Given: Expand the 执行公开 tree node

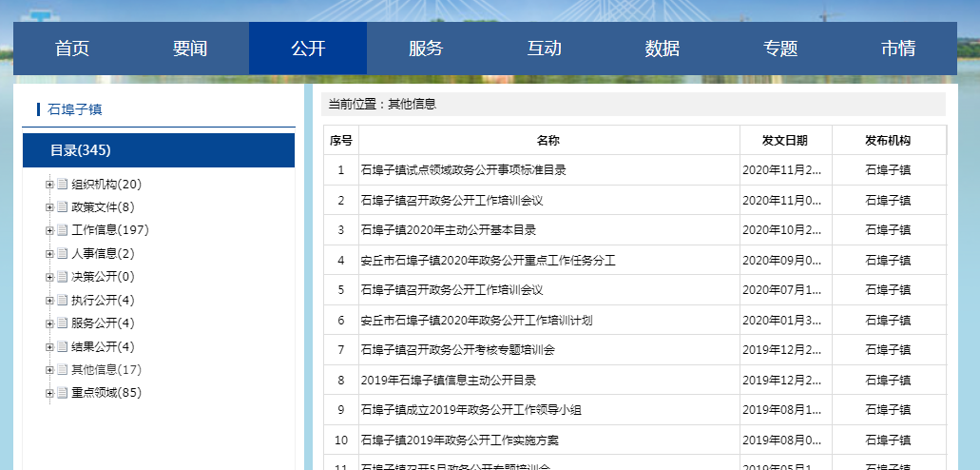Looking at the screenshot, I should coord(49,301).
